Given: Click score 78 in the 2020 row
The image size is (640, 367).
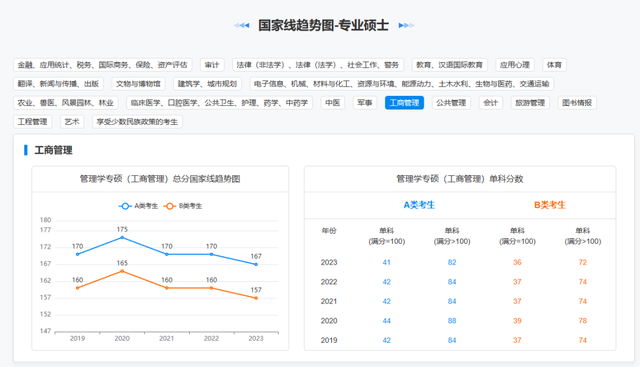Looking at the screenshot, I should point(582,321).
